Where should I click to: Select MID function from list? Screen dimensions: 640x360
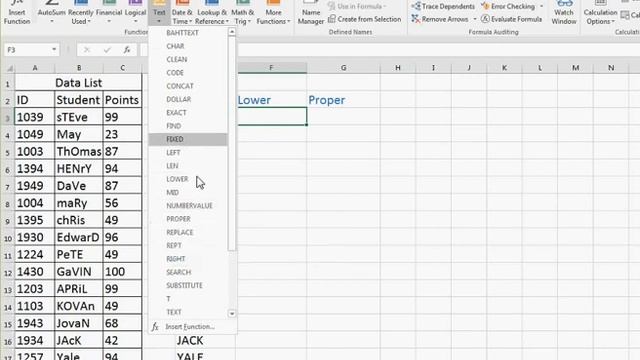(x=188, y=192)
